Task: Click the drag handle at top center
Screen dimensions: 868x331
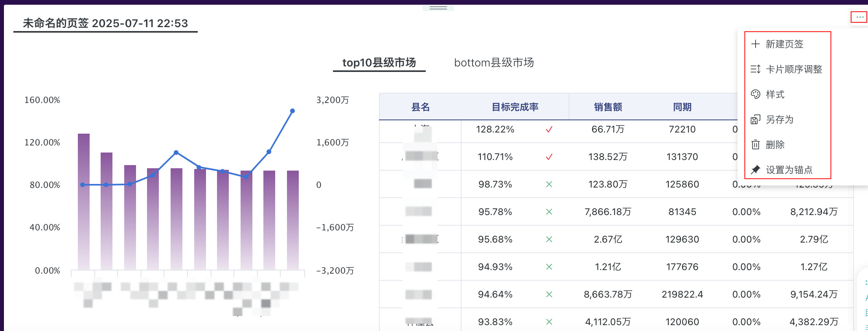Action: [x=438, y=7]
